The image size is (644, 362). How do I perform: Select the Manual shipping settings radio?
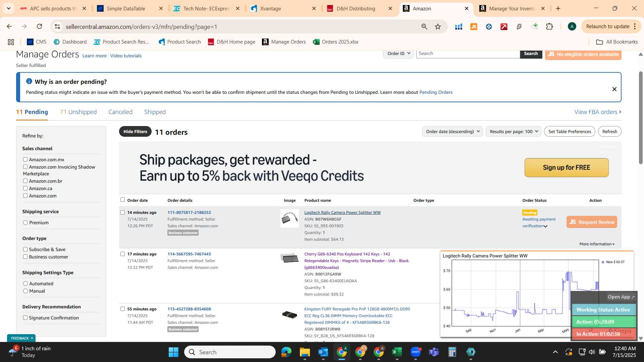pos(25,291)
